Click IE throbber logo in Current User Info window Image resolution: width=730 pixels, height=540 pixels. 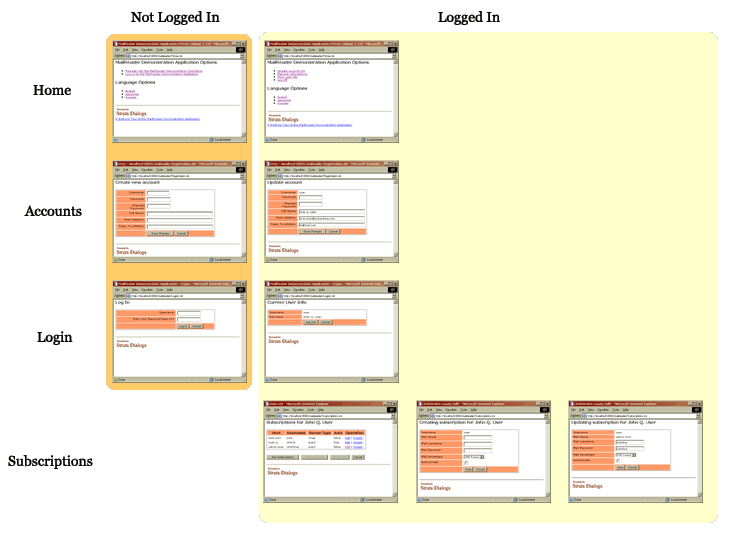[393, 290]
